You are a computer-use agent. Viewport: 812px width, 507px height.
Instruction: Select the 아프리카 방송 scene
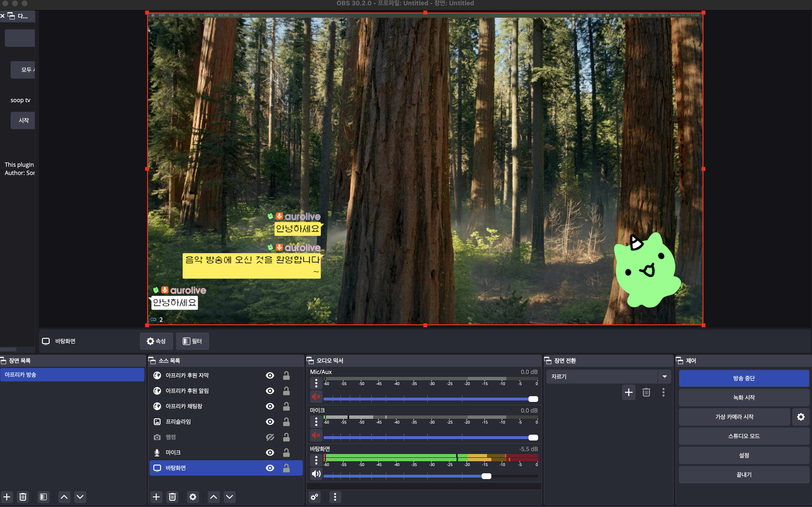click(72, 374)
